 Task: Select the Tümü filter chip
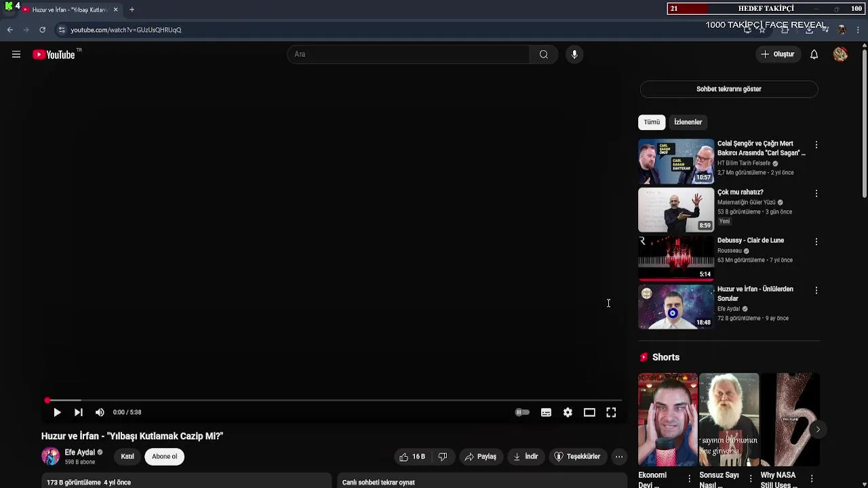[x=652, y=122]
